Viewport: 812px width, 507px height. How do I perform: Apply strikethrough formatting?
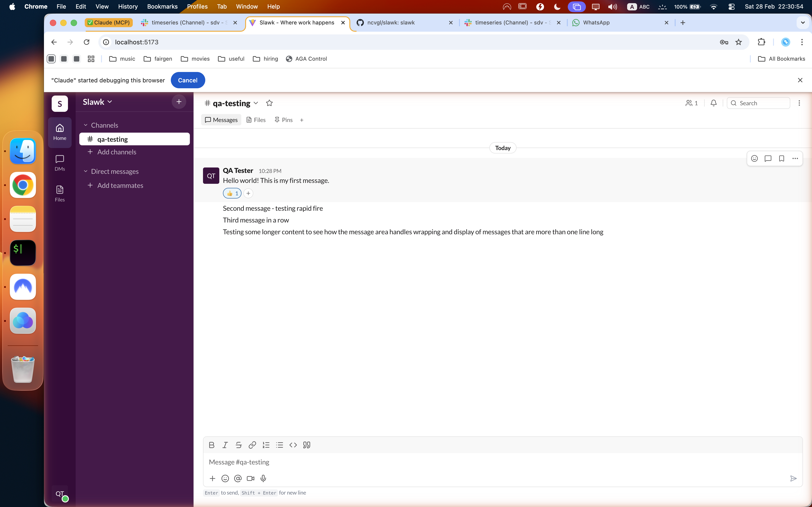point(239,445)
